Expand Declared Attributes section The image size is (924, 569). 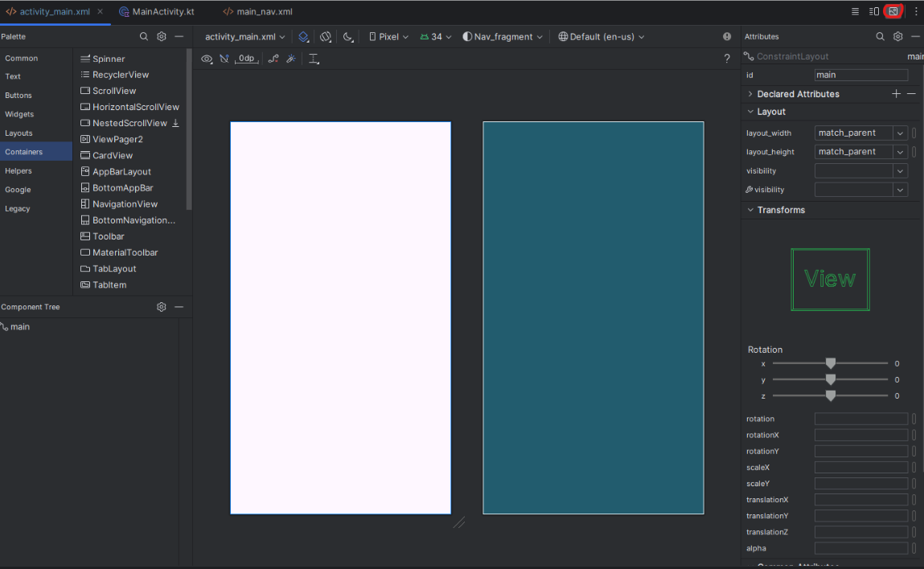[x=750, y=94]
